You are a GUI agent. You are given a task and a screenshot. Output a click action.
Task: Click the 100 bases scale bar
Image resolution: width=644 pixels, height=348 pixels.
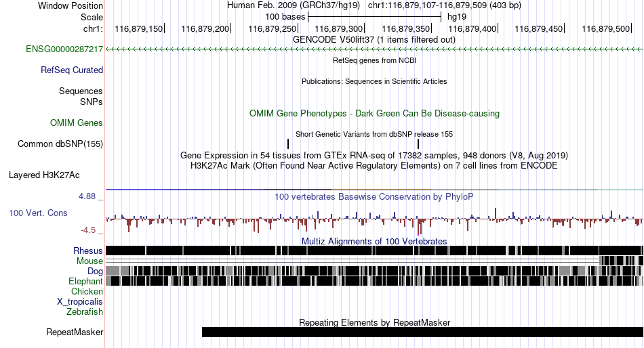(x=374, y=17)
